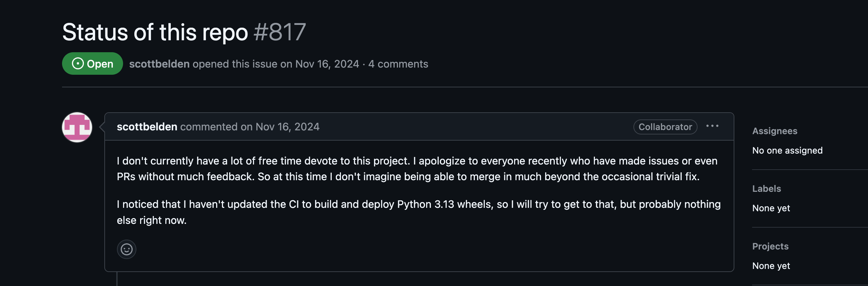
Task: Open the Labels sidebar section
Action: [766, 189]
